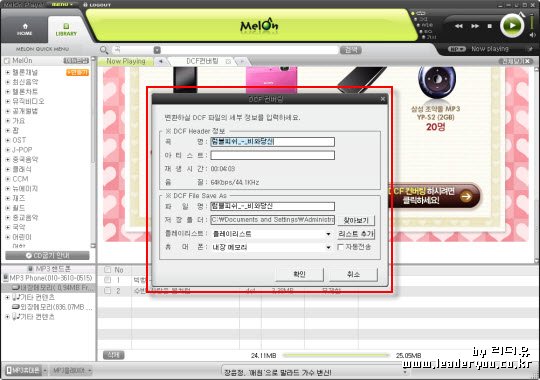540x380 pixels.
Task: Stop playback with the square stop button
Action: (490, 26)
